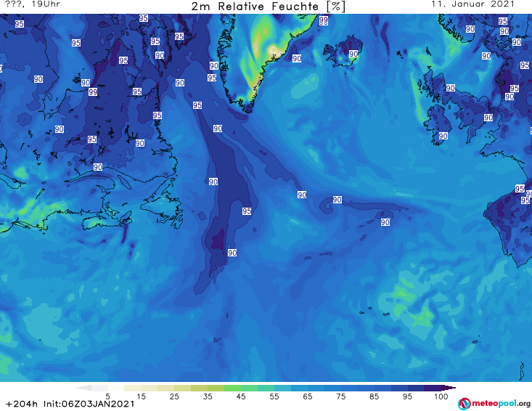Click the '55' value on the color scale

click(274, 396)
